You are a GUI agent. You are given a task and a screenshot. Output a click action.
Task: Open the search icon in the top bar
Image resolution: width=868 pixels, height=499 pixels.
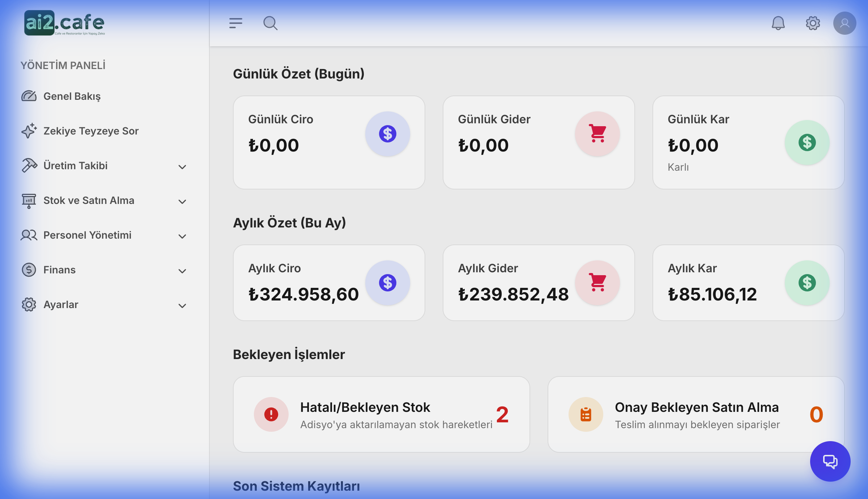pyautogui.click(x=271, y=23)
